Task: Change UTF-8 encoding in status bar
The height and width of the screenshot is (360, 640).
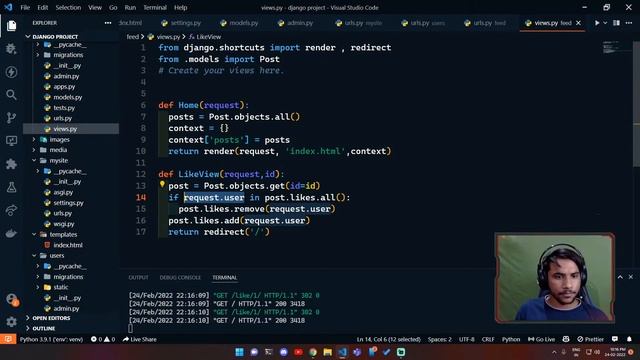Action: (x=466, y=339)
